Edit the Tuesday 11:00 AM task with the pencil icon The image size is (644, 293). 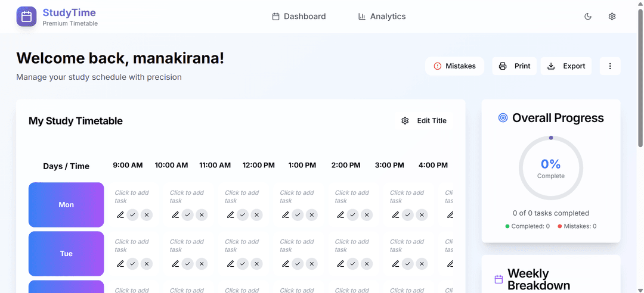click(x=230, y=263)
